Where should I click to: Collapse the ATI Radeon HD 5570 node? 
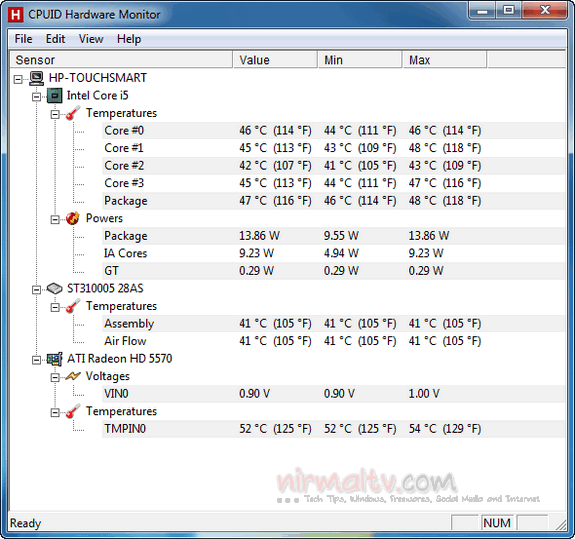click(36, 360)
